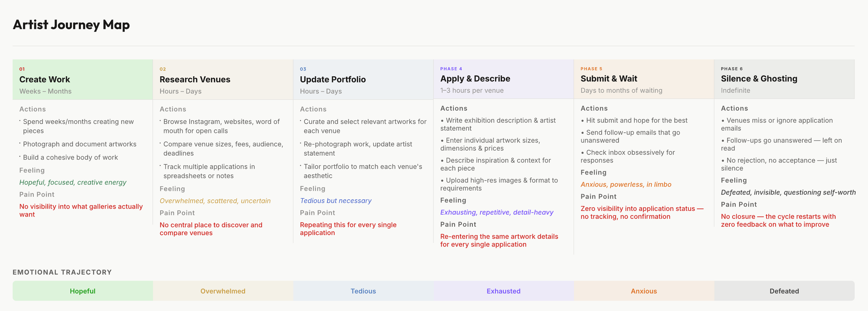Click "Photograph and document artworks" action item

coord(80,144)
